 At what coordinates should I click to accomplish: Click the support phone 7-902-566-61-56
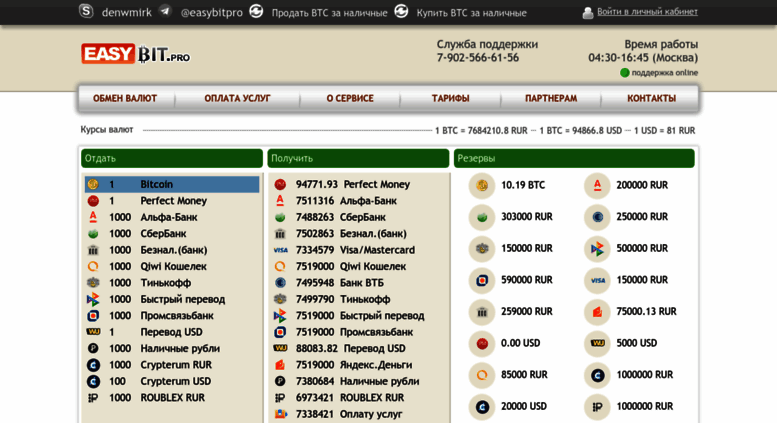click(x=478, y=57)
